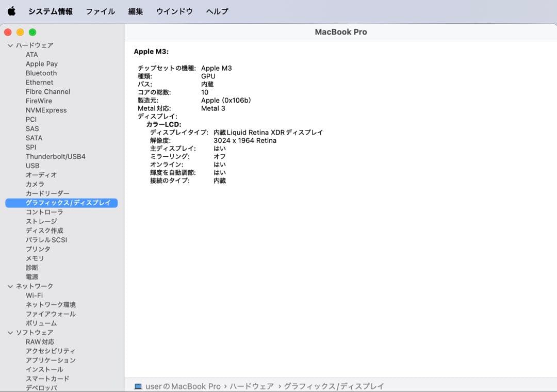This screenshot has height=392, width=557.
Task: Open the ヘルプ menu
Action: click(x=217, y=11)
